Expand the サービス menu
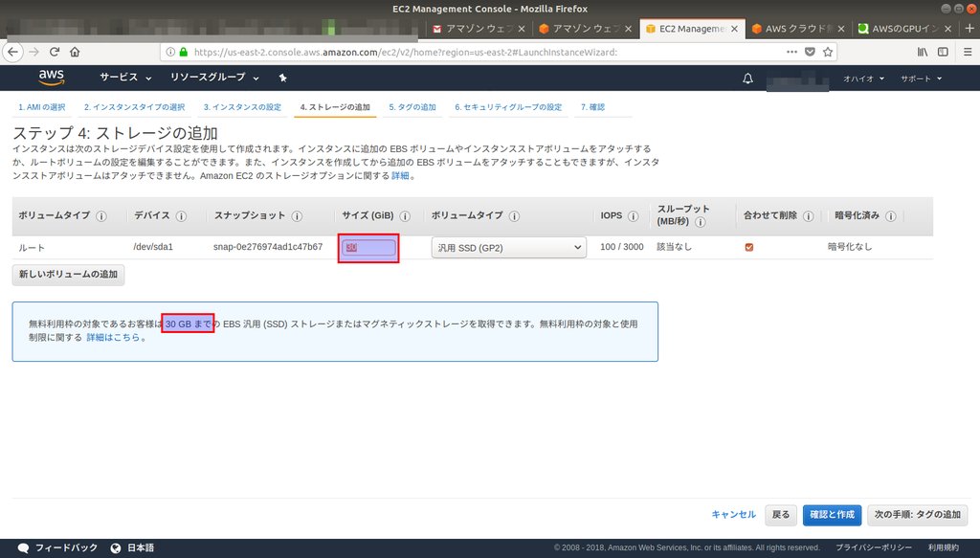980x558 pixels. (125, 78)
